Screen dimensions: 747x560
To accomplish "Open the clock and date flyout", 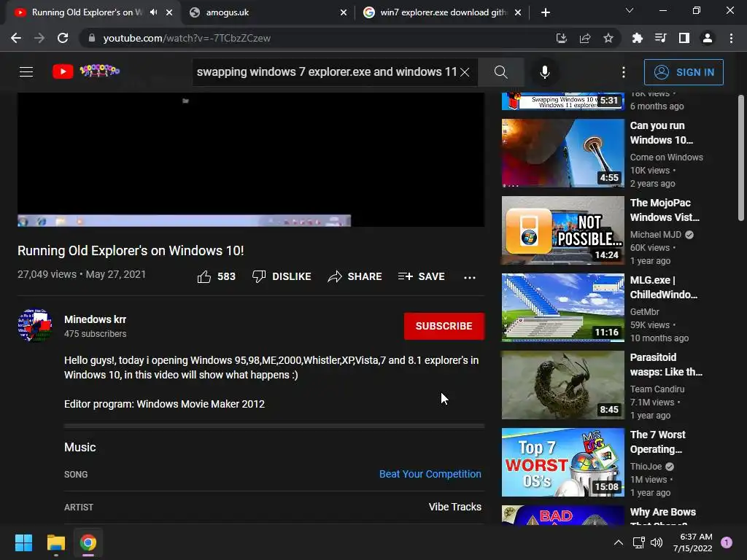I will pyautogui.click(x=693, y=542).
